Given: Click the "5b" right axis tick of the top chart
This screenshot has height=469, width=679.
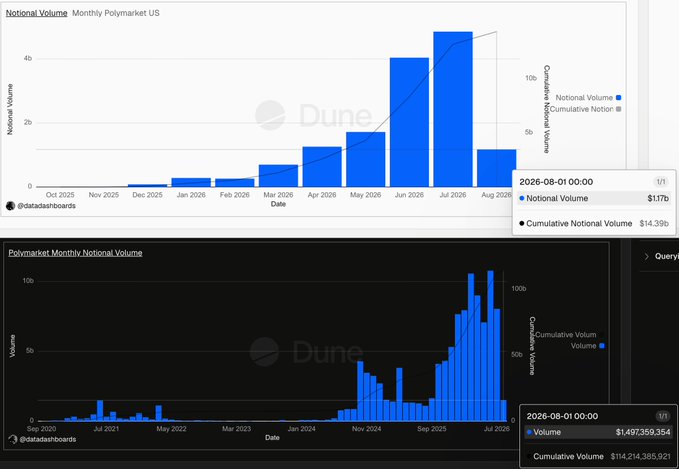Looking at the screenshot, I should point(529,132).
